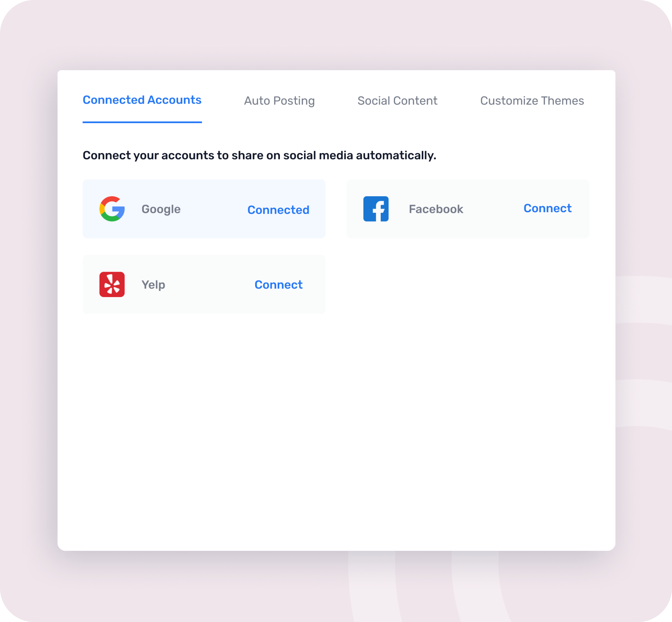Select the Connected Accounts tab

click(x=142, y=100)
